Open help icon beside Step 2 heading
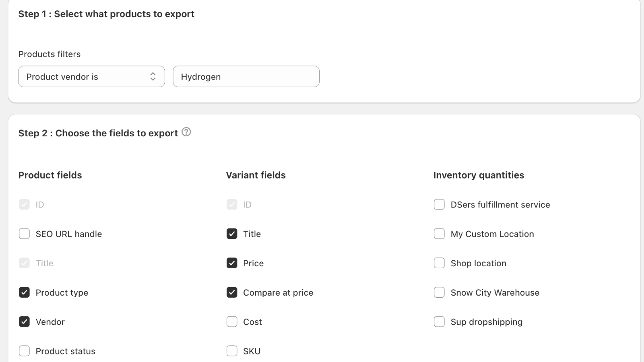Image resolution: width=644 pixels, height=362 pixels. pyautogui.click(x=186, y=132)
